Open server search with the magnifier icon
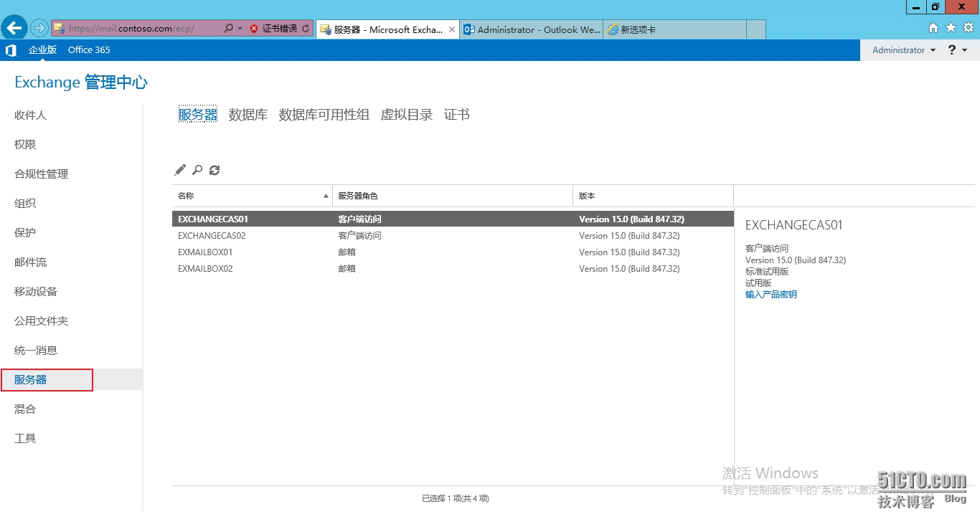The height and width of the screenshot is (522, 980). click(197, 170)
